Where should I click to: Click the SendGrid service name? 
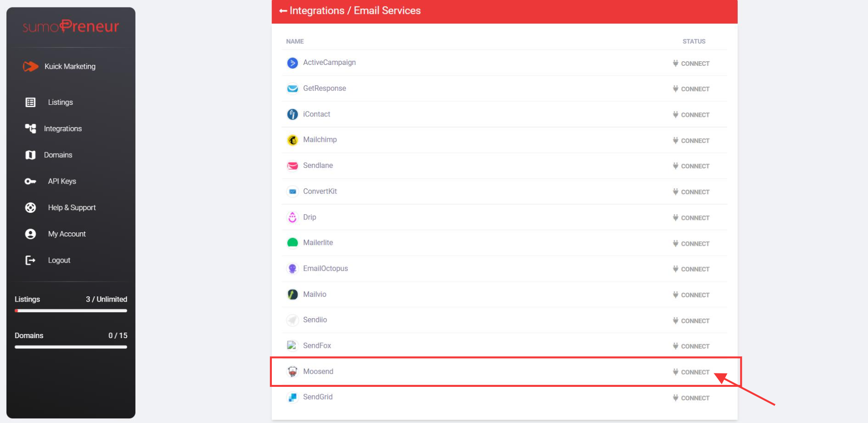[318, 397]
